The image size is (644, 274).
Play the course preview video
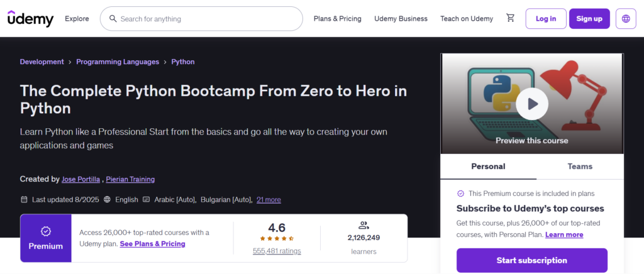[x=532, y=104]
